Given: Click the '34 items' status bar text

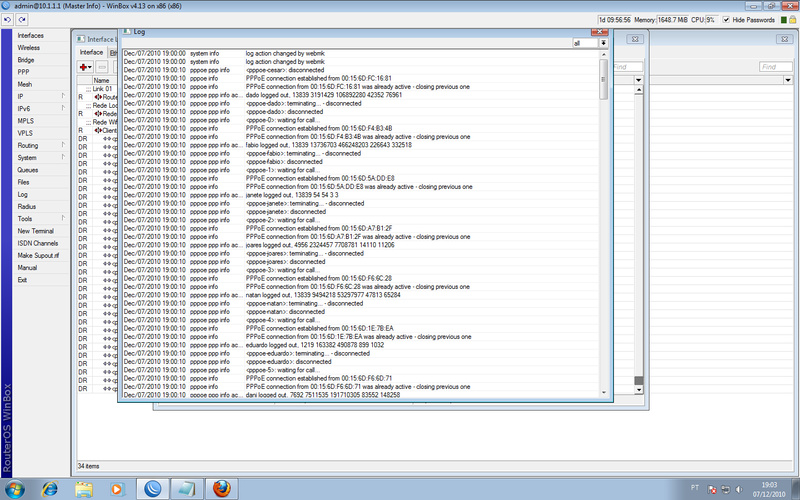Looking at the screenshot, I should pyautogui.click(x=88, y=466).
